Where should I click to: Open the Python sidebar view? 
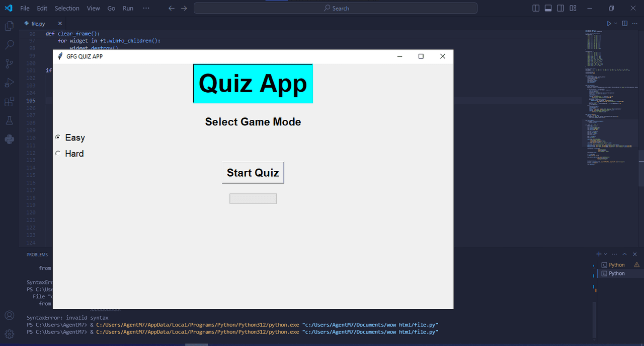click(9, 139)
